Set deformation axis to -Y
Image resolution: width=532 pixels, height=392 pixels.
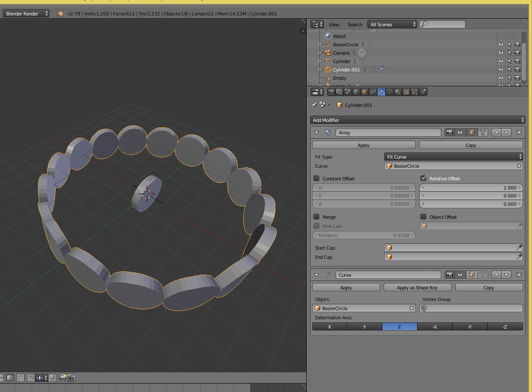[470, 326]
